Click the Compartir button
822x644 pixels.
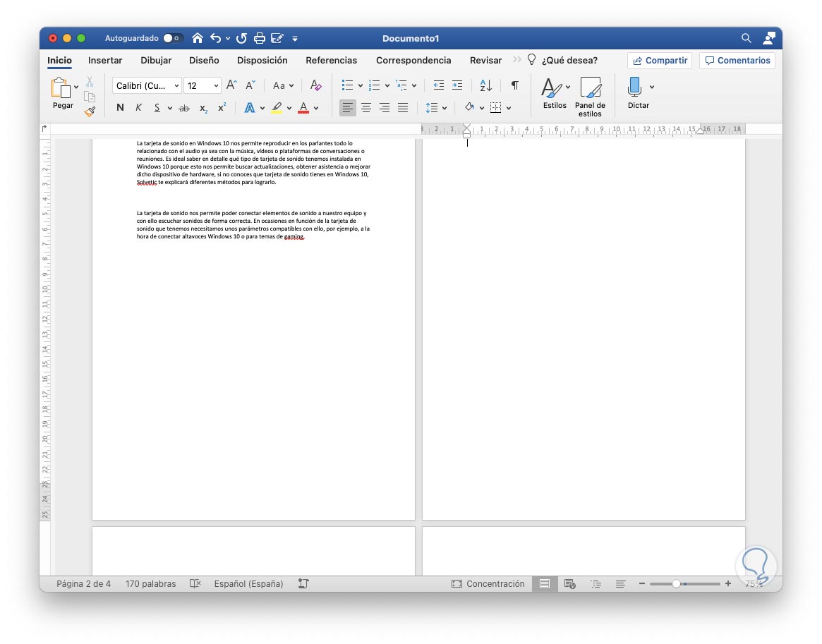pos(660,60)
